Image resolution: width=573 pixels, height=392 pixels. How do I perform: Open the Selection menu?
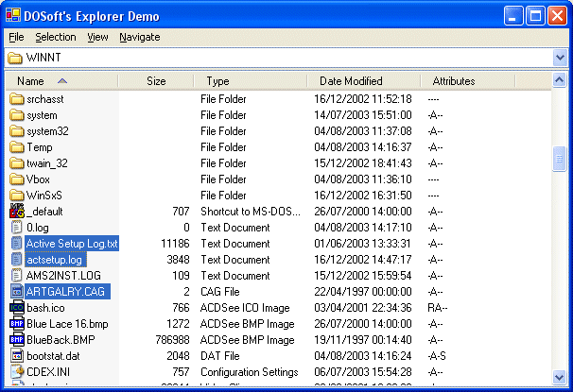[x=56, y=37]
